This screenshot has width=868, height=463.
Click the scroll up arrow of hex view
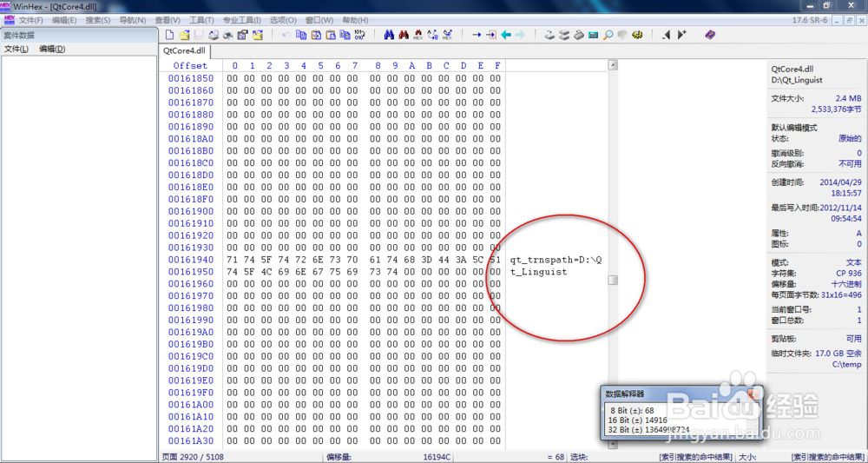613,65
